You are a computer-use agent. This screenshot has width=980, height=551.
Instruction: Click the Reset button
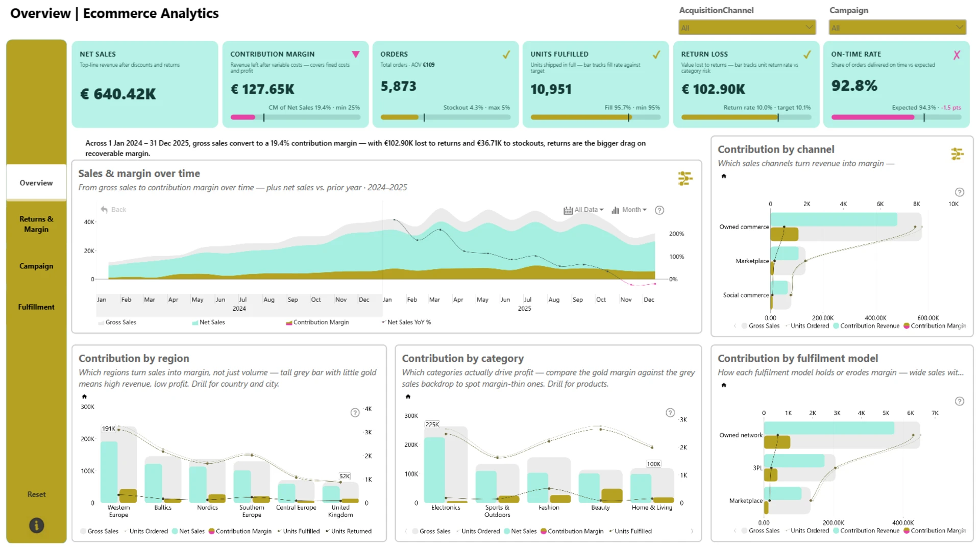(x=36, y=494)
